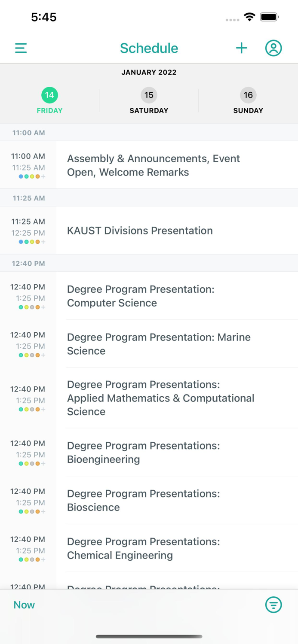298x644 pixels.
Task: Add a new event using the plus icon
Action: [241, 48]
